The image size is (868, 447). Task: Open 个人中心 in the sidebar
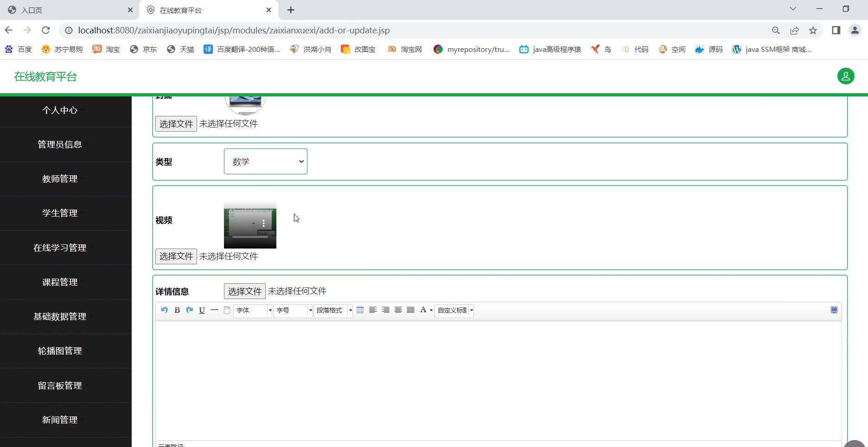pos(60,110)
